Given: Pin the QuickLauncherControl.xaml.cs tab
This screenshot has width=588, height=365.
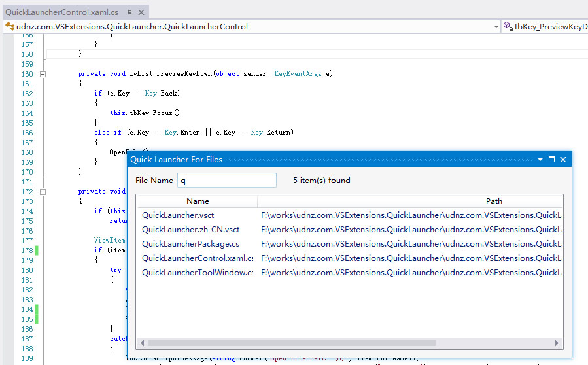Looking at the screenshot, I should 130,12.
